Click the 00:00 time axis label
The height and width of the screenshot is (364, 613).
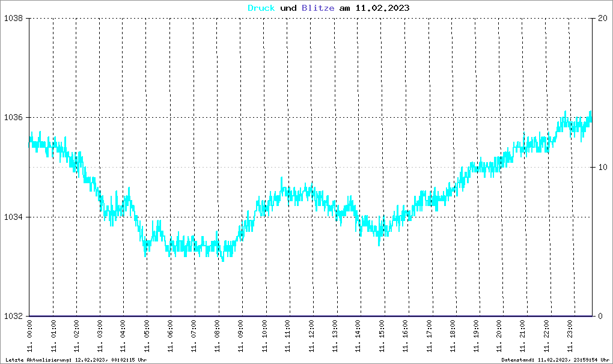[x=29, y=336]
